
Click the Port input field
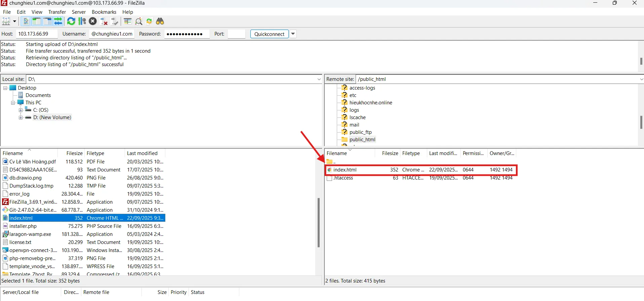[236, 34]
